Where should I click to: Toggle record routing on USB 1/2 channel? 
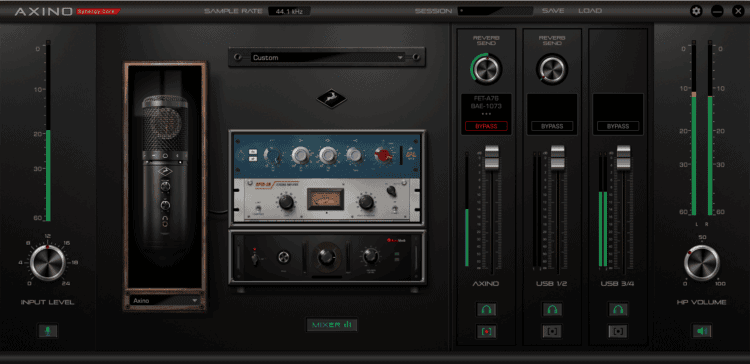click(x=552, y=331)
